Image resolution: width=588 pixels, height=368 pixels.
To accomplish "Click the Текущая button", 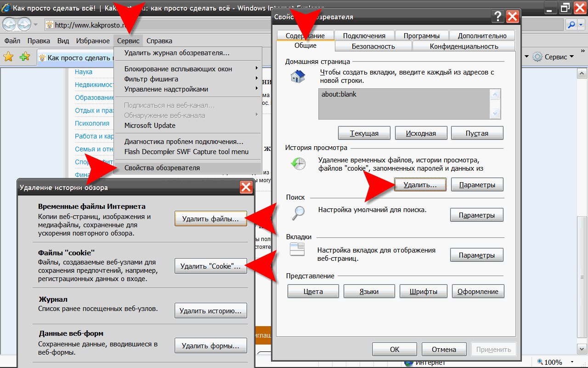I will tap(364, 133).
